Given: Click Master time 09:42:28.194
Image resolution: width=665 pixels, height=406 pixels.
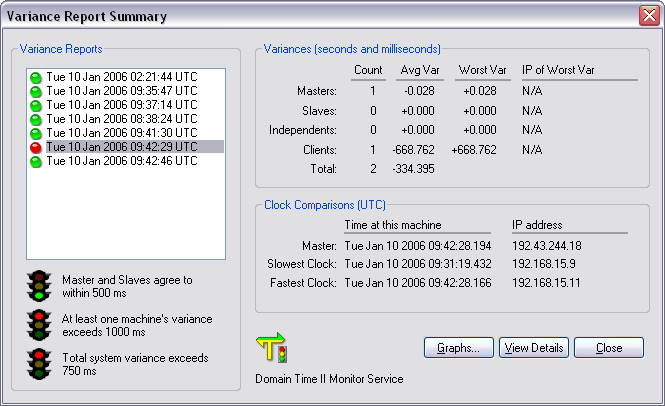Looking at the screenshot, I should click(x=418, y=246).
